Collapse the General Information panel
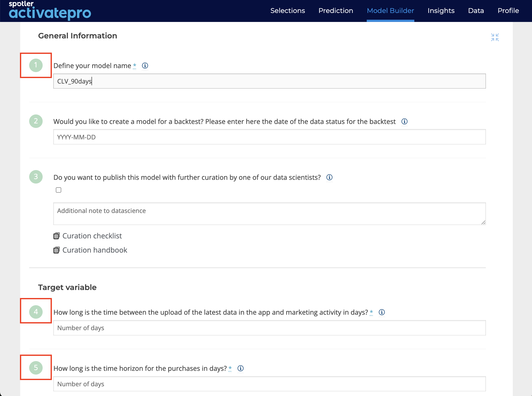 pyautogui.click(x=495, y=37)
